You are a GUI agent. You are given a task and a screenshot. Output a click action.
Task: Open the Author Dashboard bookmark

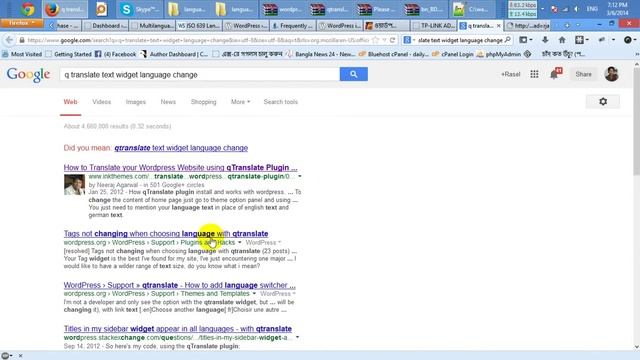click(174, 54)
